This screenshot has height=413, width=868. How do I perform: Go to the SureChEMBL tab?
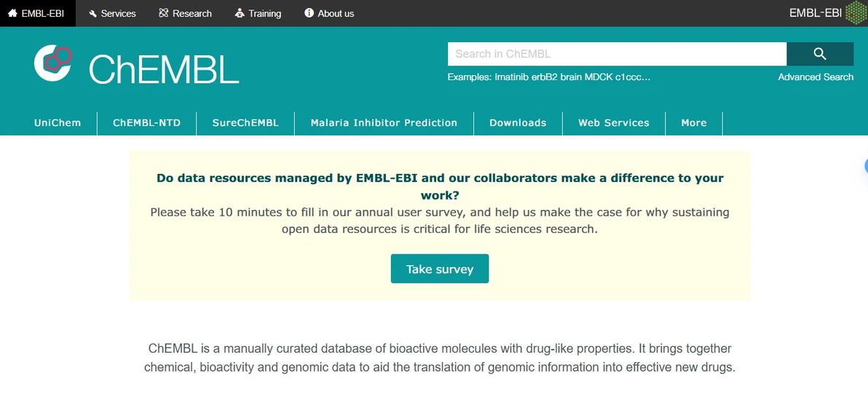pos(245,123)
